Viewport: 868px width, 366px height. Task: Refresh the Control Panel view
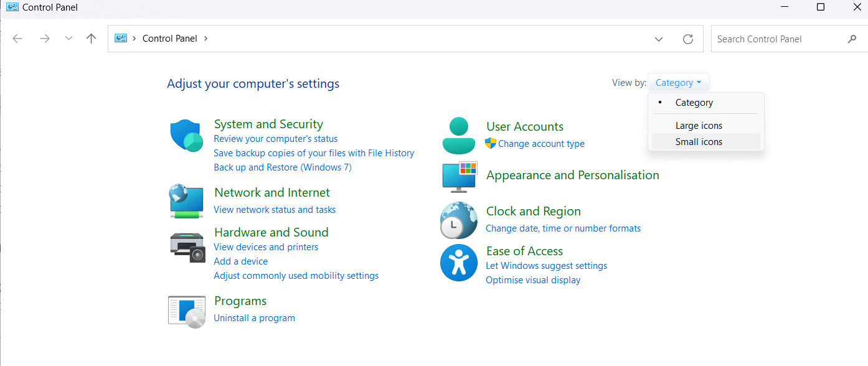pyautogui.click(x=687, y=39)
